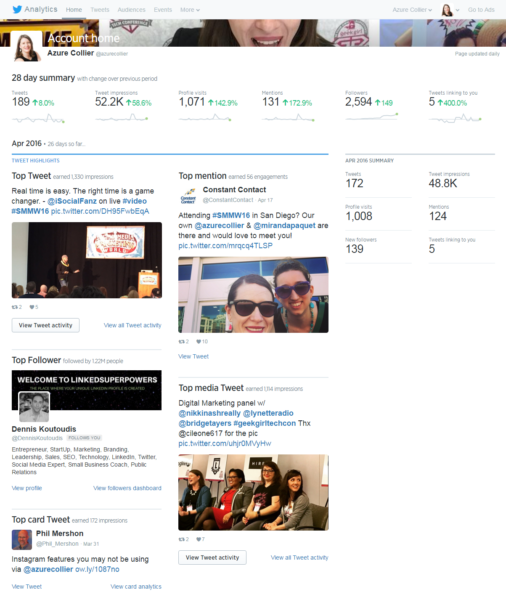Click the Top Tweet stage presentation photo
The height and width of the screenshot is (600, 506).
(87, 260)
